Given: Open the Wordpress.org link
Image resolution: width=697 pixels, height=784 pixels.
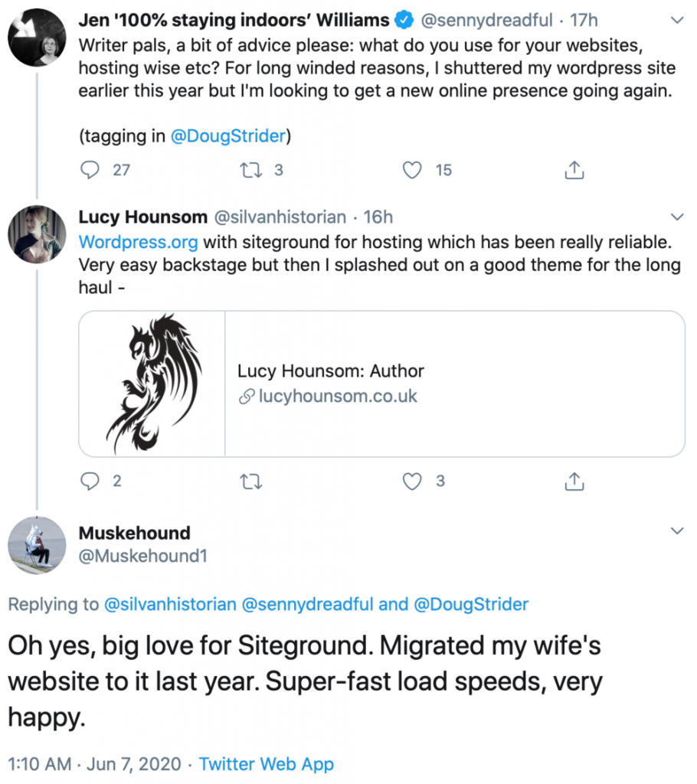Looking at the screenshot, I should pos(139,243).
